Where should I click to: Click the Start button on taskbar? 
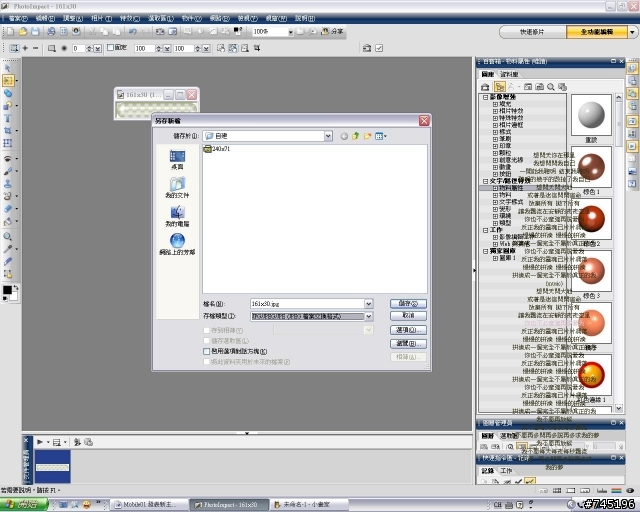pyautogui.click(x=24, y=505)
